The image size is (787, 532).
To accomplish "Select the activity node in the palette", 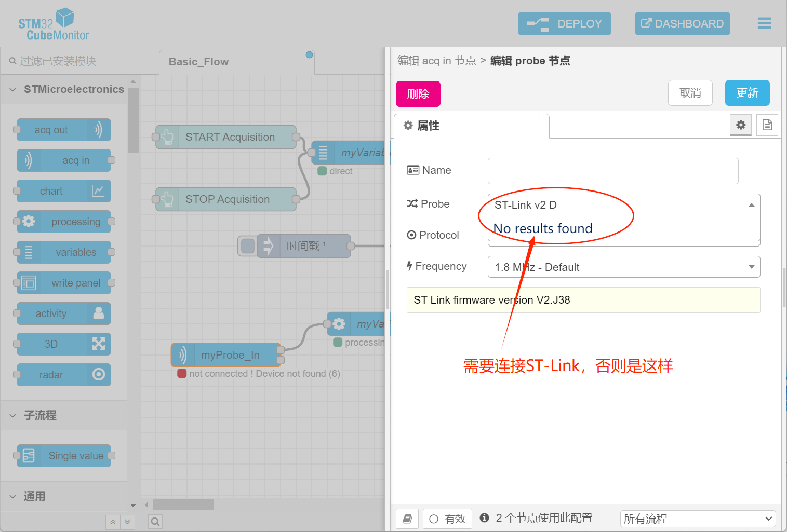I will tap(62, 313).
